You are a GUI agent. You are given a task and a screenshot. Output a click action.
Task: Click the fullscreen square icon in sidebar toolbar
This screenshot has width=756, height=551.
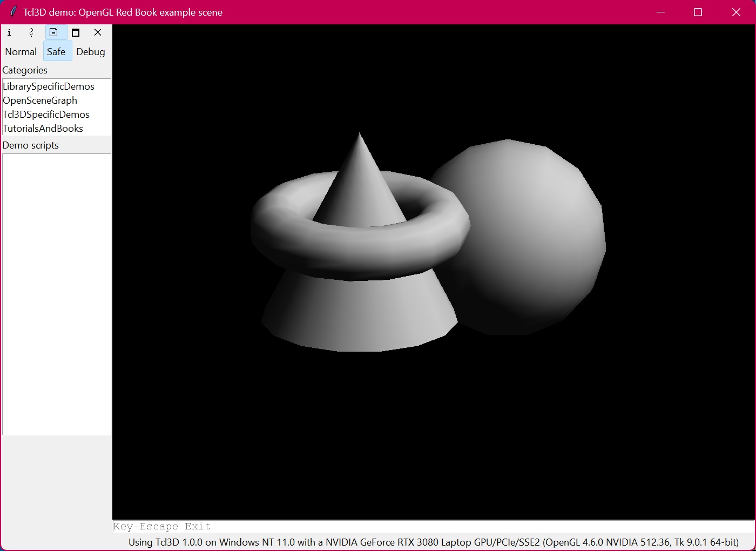[x=76, y=32]
